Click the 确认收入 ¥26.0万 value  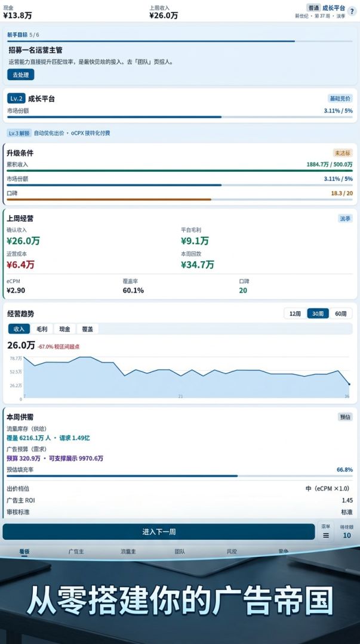pyautogui.click(x=23, y=241)
